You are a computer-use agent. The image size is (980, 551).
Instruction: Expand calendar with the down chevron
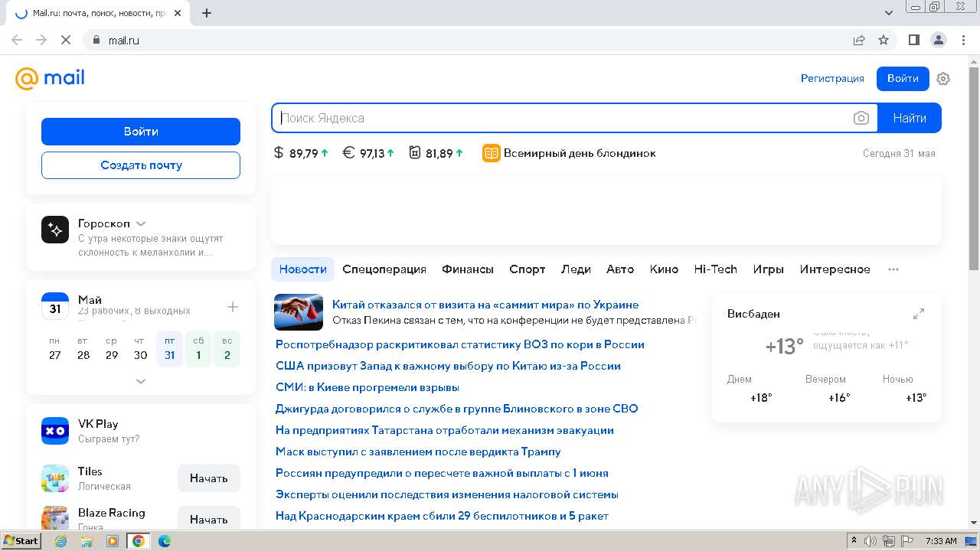point(141,380)
